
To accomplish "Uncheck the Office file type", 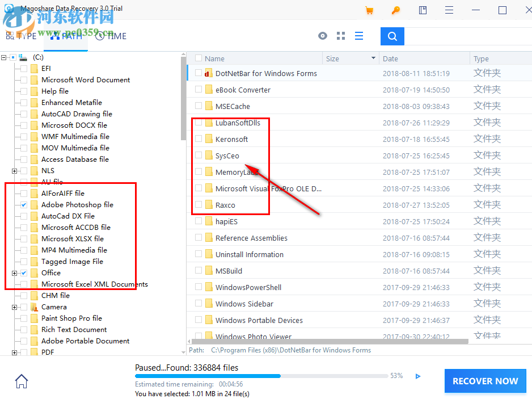I will 24,272.
